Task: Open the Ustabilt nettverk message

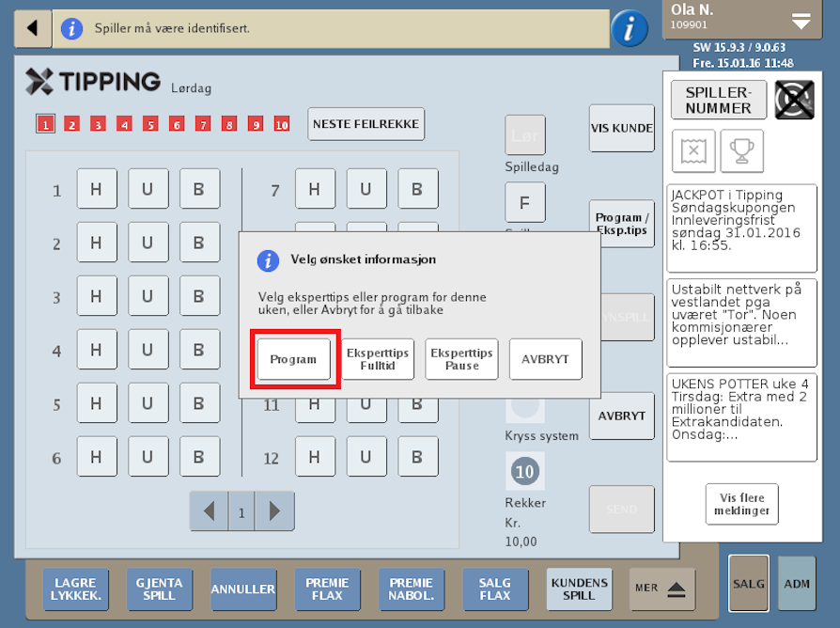Action: pyautogui.click(x=741, y=322)
